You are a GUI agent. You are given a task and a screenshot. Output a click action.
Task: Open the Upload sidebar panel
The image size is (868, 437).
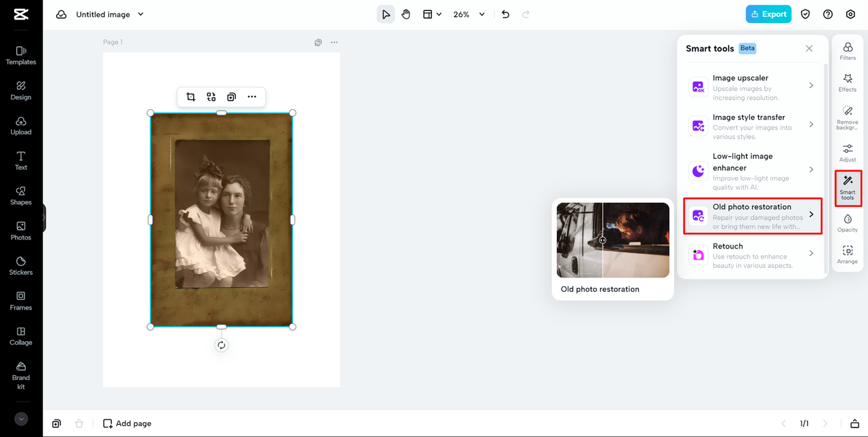tap(21, 126)
